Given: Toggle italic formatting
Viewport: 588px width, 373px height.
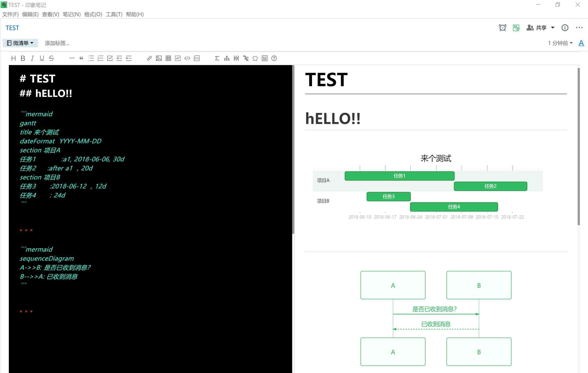Looking at the screenshot, I should coord(32,58).
